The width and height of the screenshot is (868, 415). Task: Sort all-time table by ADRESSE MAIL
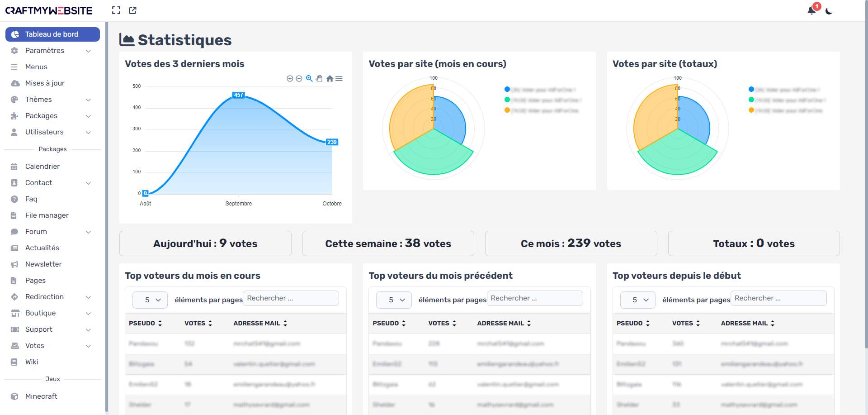748,323
